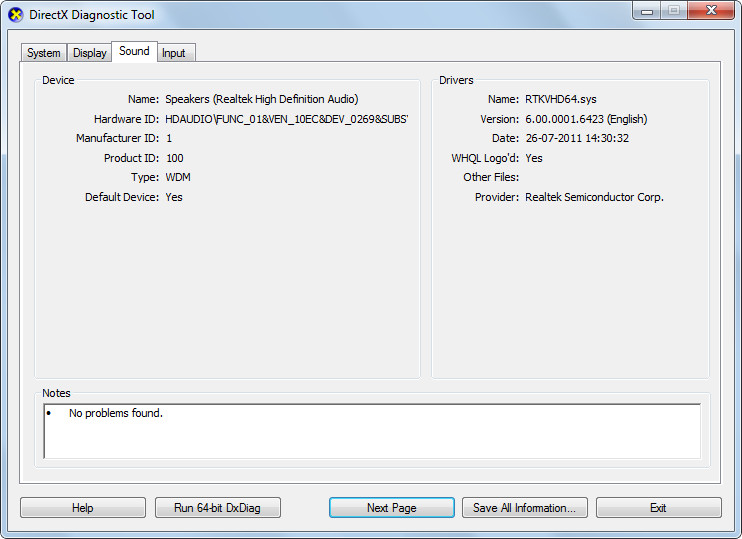
Task: Click the Help button
Action: tap(83, 508)
